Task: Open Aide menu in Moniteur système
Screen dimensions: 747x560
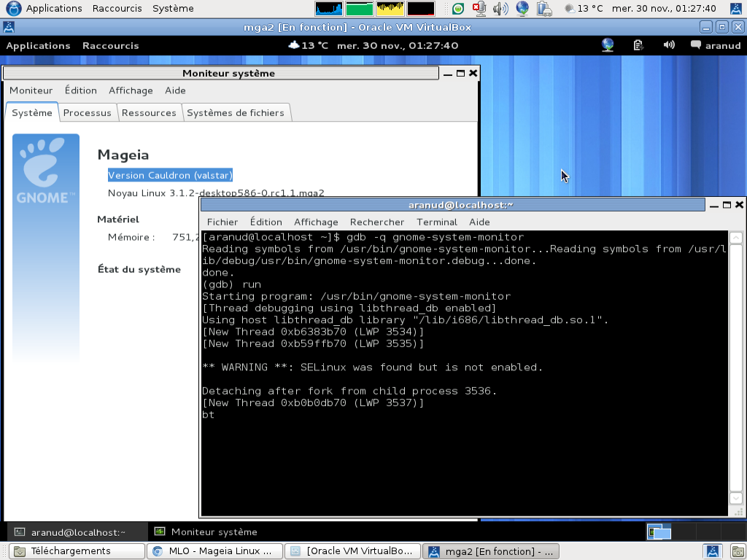Action: (x=175, y=90)
